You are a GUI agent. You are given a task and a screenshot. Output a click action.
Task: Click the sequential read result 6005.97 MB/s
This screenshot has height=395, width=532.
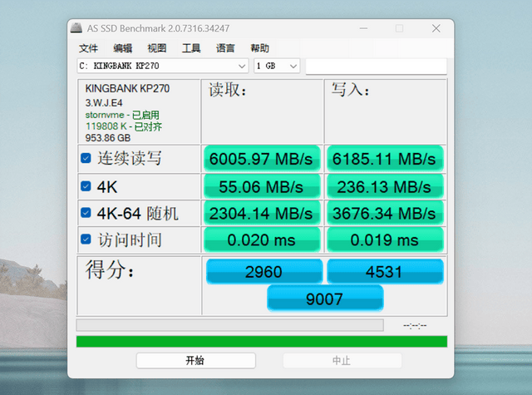click(x=262, y=159)
